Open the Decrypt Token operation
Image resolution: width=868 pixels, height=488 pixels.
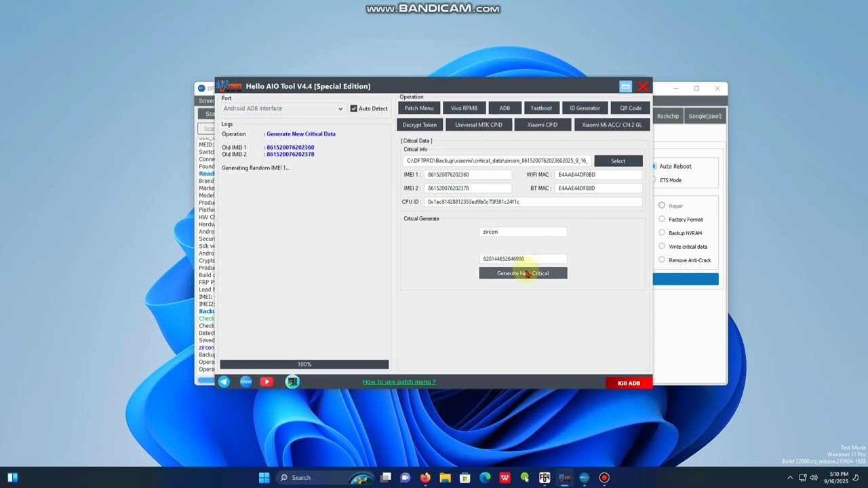[420, 125]
